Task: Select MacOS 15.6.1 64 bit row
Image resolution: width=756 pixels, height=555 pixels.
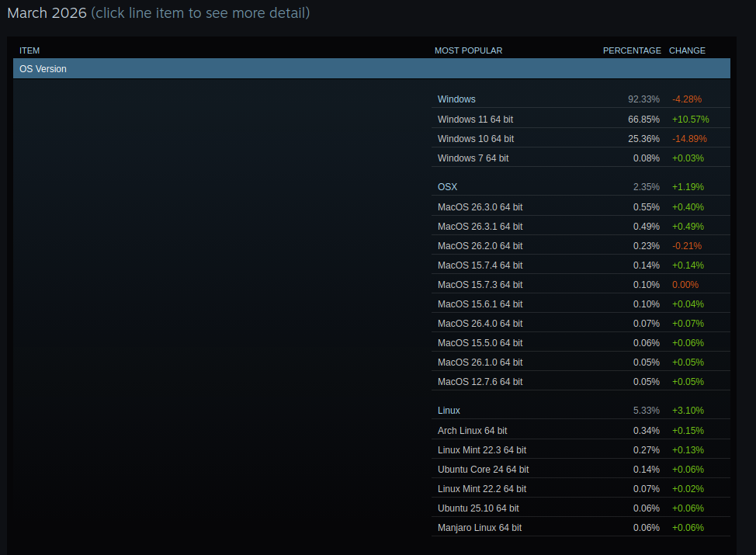Action: [581, 304]
